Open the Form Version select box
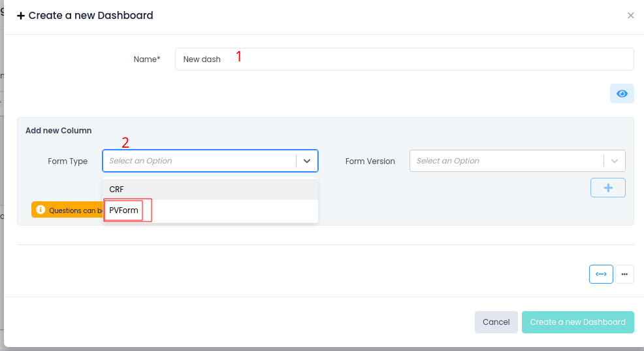 point(506,161)
